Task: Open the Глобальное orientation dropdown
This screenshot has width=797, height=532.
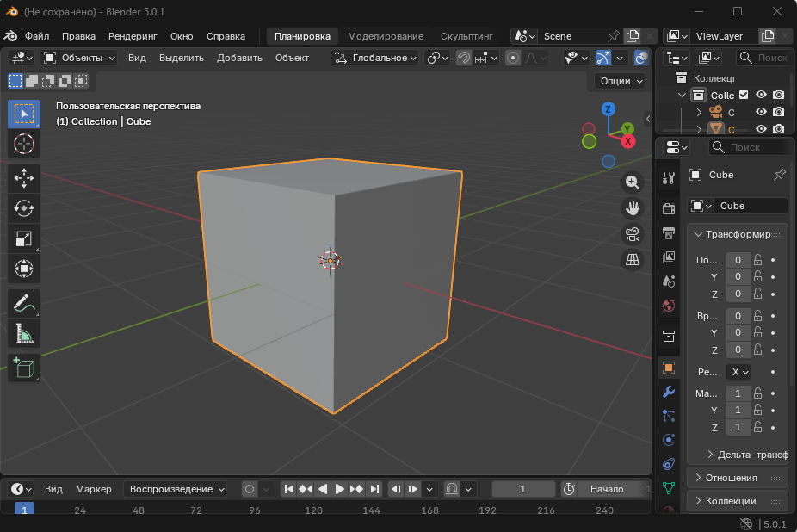Action: coord(374,58)
